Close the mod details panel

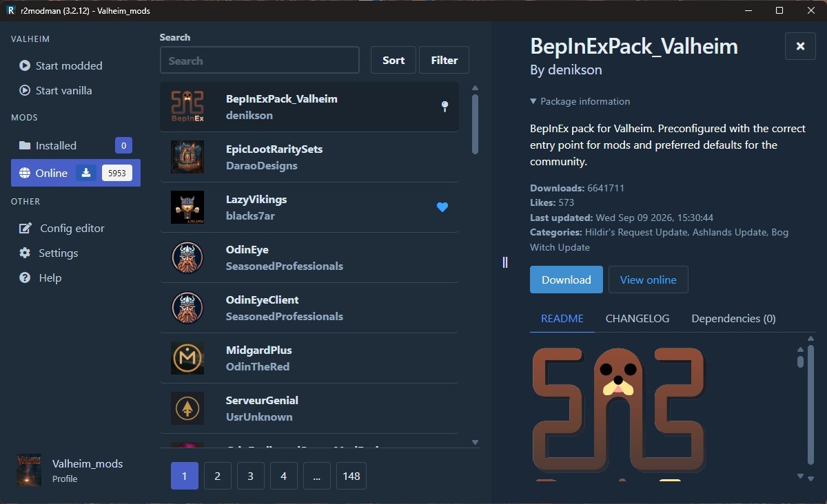coord(800,46)
